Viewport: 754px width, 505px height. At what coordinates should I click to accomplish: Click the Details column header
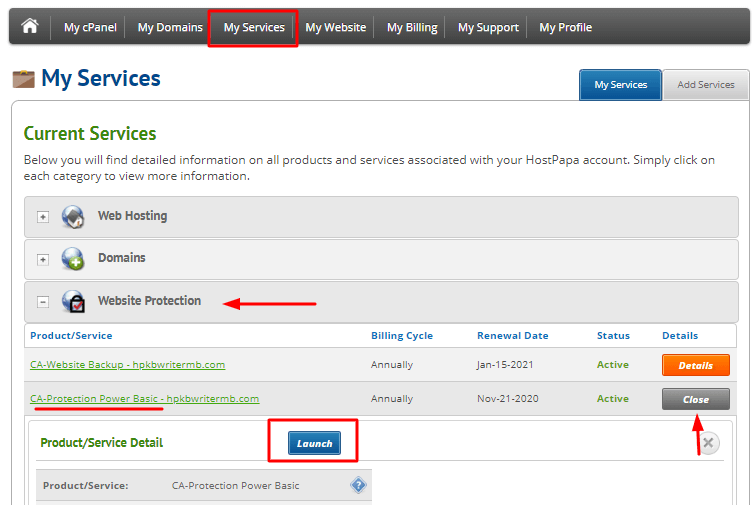click(680, 336)
